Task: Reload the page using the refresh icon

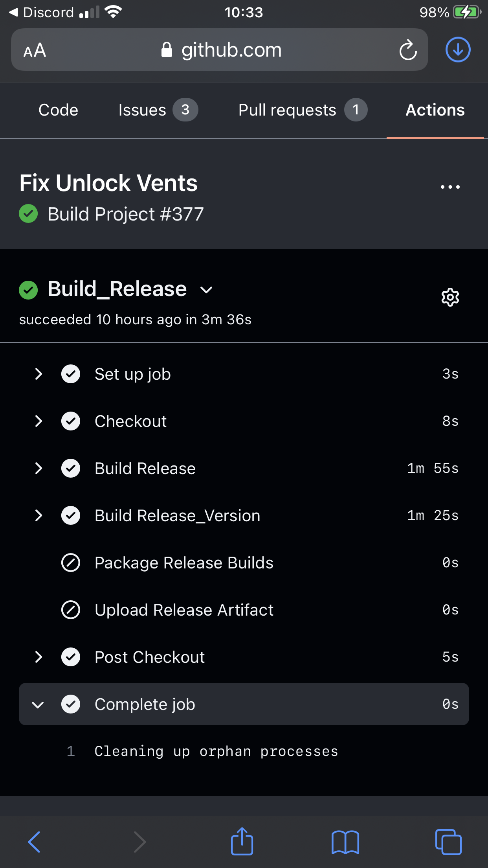Action: [x=408, y=50]
